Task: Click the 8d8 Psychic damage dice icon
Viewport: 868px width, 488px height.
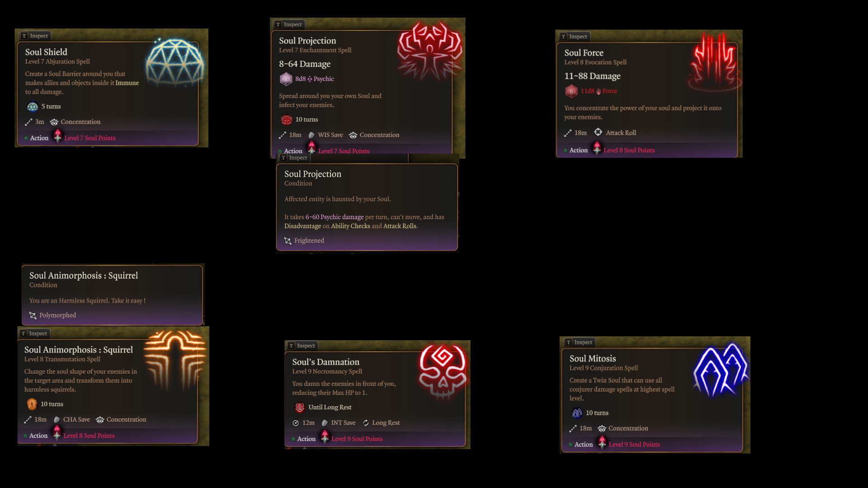Action: pyautogui.click(x=286, y=79)
